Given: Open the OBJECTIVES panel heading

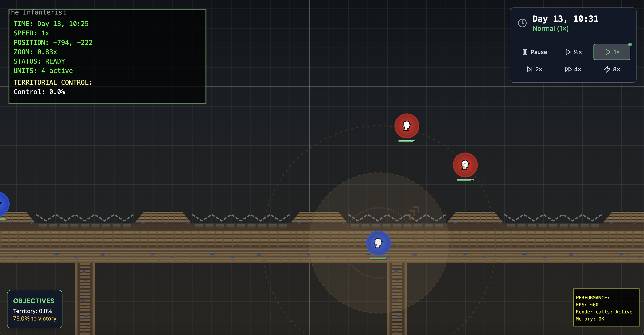Looking at the screenshot, I should 34,301.
